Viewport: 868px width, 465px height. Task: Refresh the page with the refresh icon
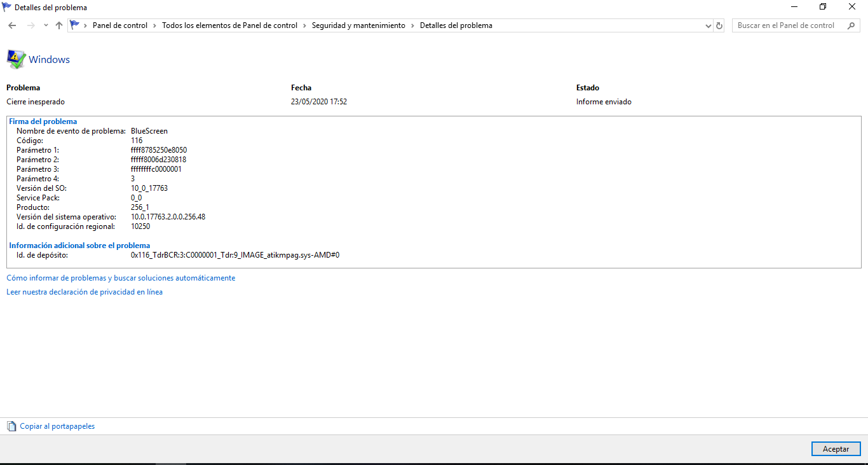[719, 25]
